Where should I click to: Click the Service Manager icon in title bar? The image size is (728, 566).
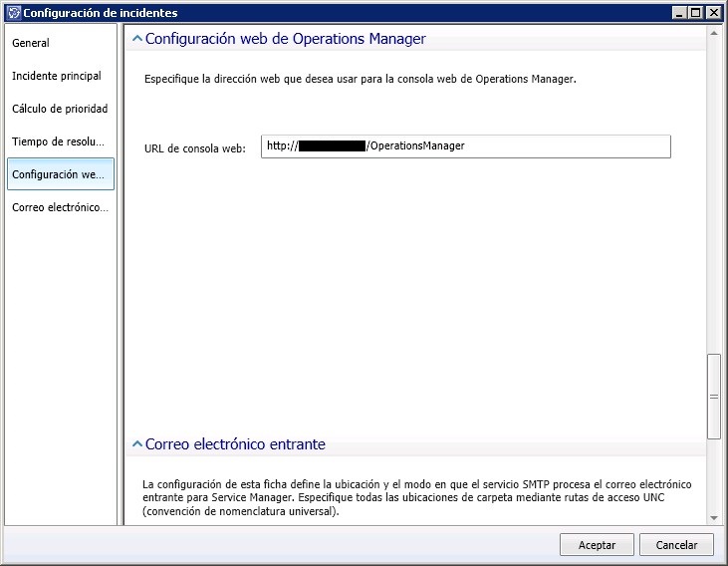point(12,13)
